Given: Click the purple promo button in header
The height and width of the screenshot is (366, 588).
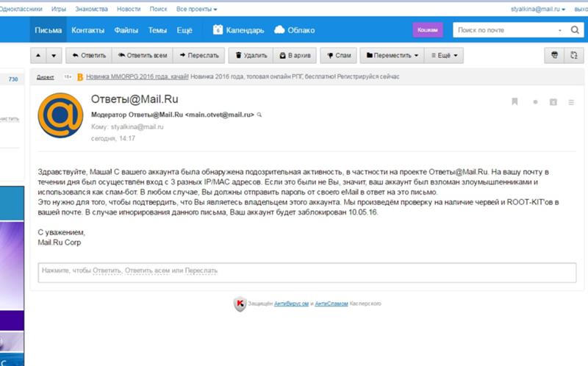Looking at the screenshot, I should (x=428, y=30).
